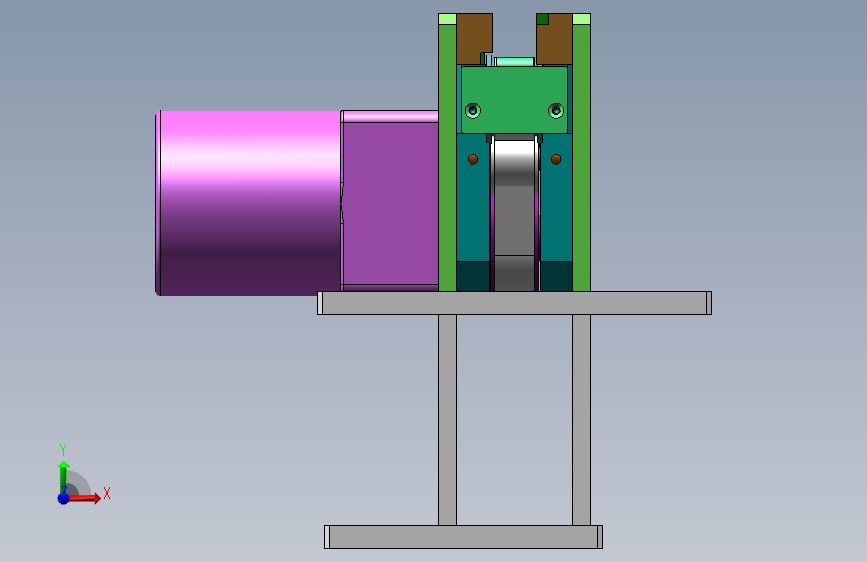Select the small dark green square on right brown block
The image size is (867, 562).
(x=542, y=19)
